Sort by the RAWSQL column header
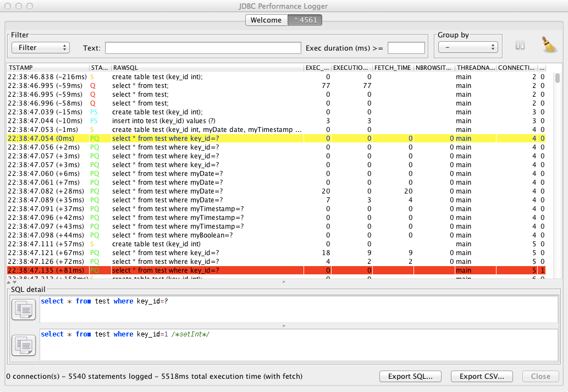The width and height of the screenshot is (568, 392). 207,68
